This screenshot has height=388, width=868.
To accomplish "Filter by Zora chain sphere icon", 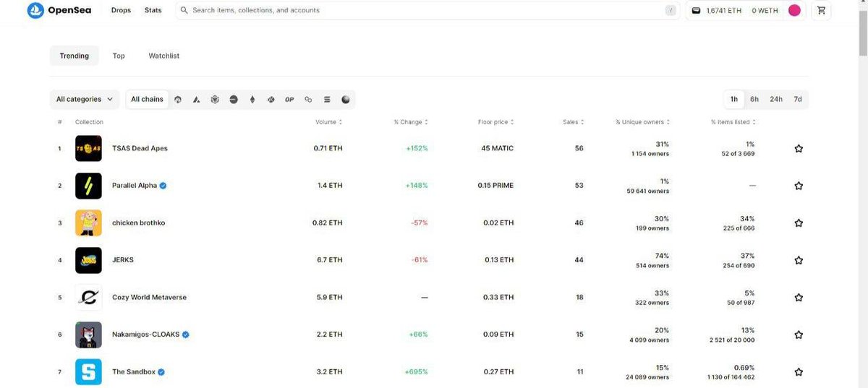I will click(346, 99).
